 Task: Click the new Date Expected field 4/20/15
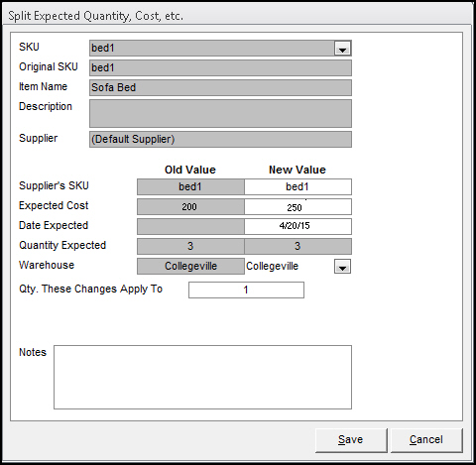(297, 226)
